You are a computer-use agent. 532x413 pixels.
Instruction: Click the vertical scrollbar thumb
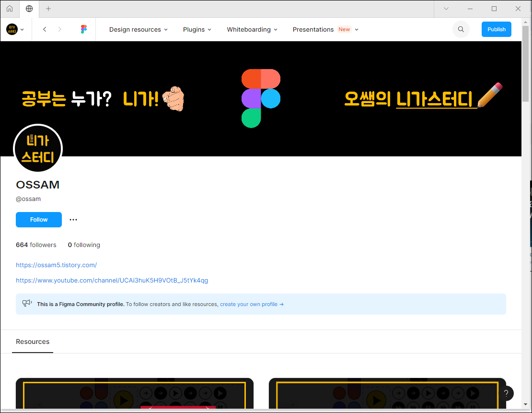(525, 63)
